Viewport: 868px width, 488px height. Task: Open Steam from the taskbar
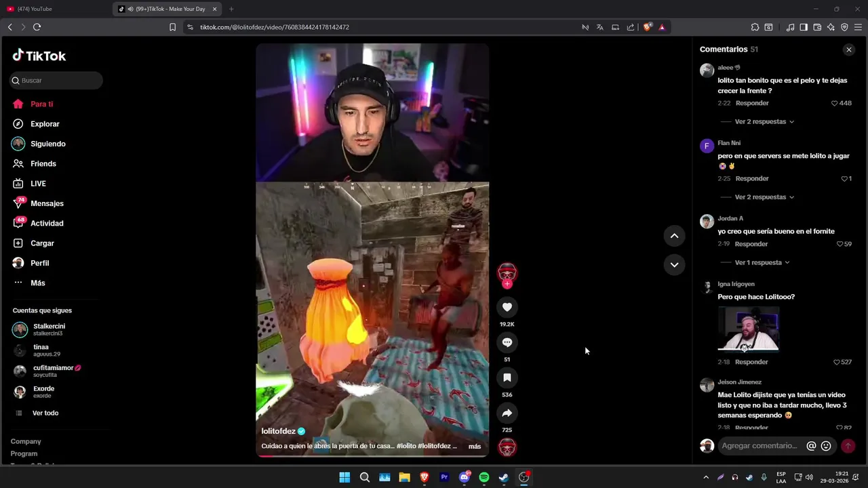tap(504, 477)
